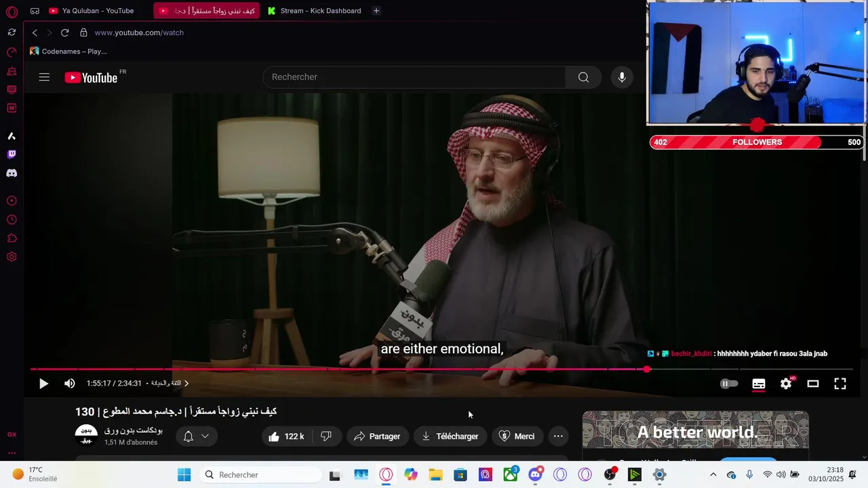The image size is (868, 488).
Task: Click the YouTube search magnifier button
Action: click(x=583, y=77)
